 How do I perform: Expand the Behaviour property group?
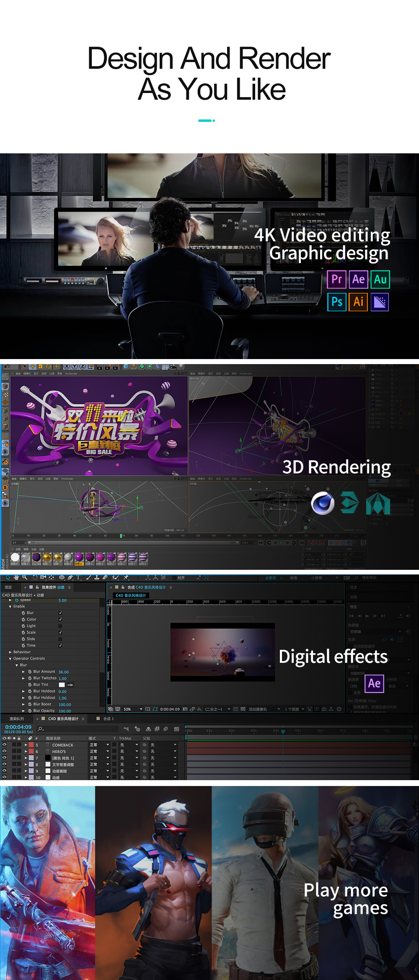(x=10, y=652)
